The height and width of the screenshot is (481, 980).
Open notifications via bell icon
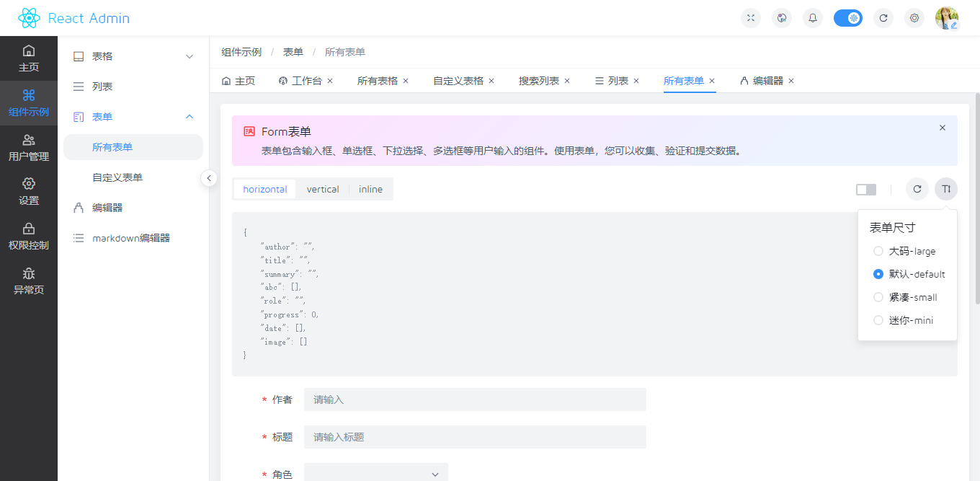tap(812, 18)
